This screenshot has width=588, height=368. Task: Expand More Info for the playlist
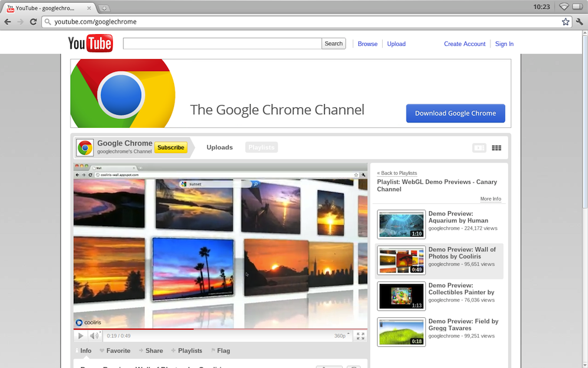[x=490, y=199]
